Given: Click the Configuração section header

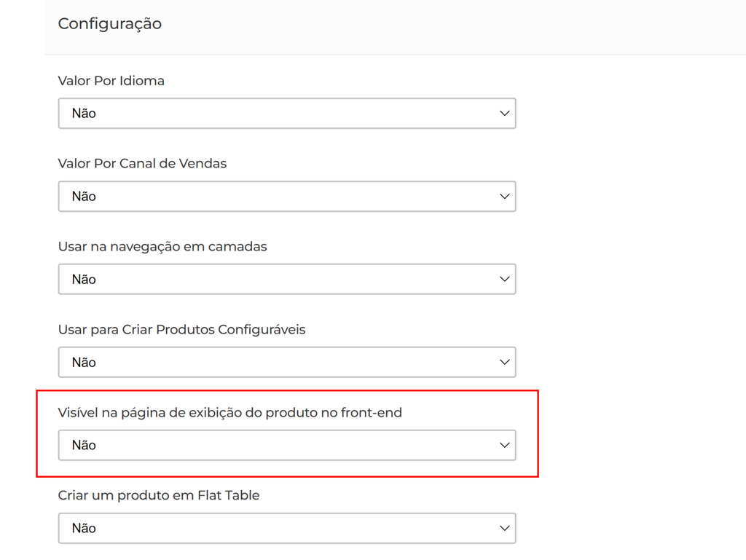Looking at the screenshot, I should click(110, 24).
